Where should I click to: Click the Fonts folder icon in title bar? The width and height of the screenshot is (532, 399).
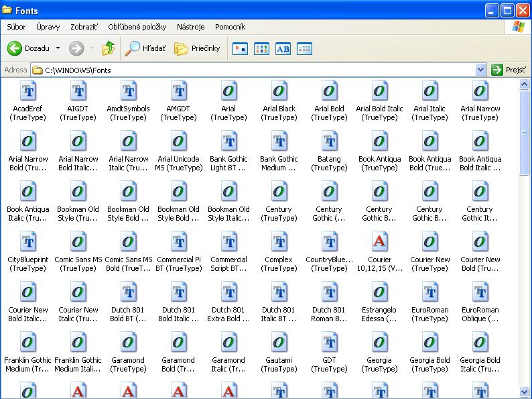(x=7, y=10)
